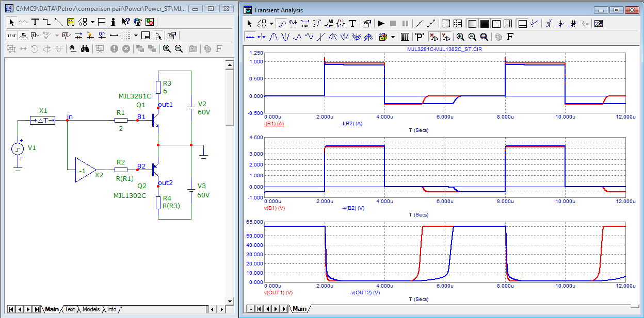644x318 pixels.
Task: Expand the shape tool dropdown in schematic toolbar
Action: click(92, 22)
